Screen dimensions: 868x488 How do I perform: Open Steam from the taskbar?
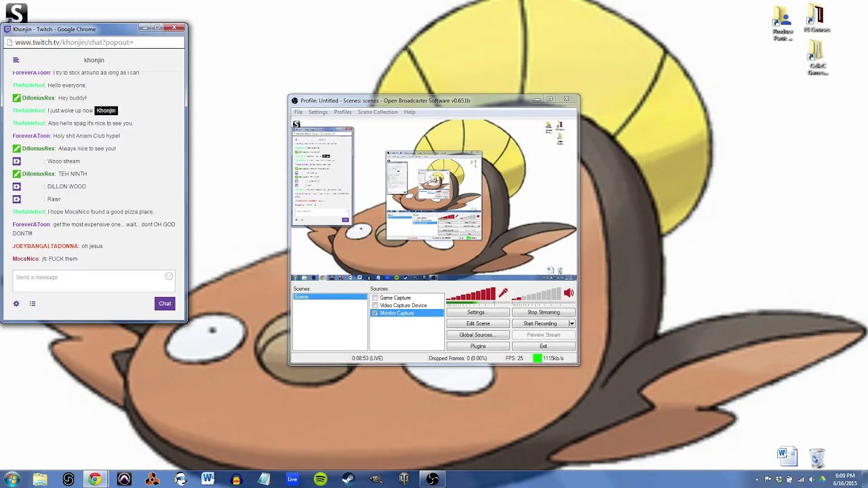pyautogui.click(x=348, y=479)
